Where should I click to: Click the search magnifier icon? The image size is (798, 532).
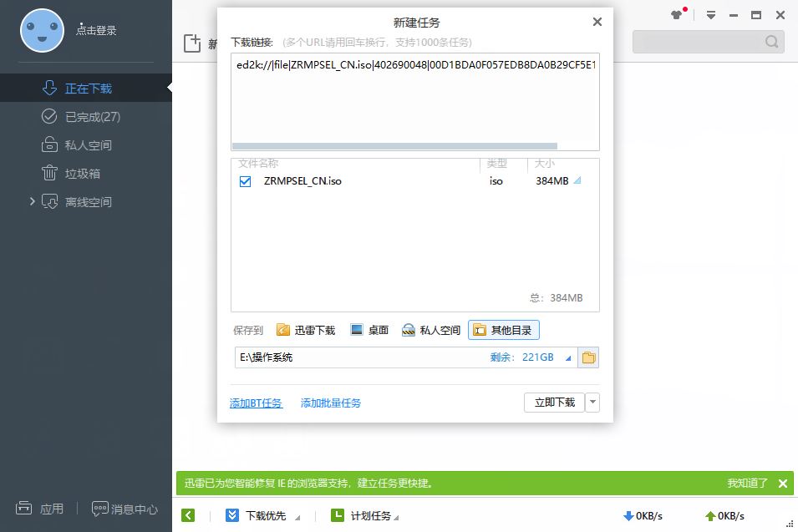771,42
